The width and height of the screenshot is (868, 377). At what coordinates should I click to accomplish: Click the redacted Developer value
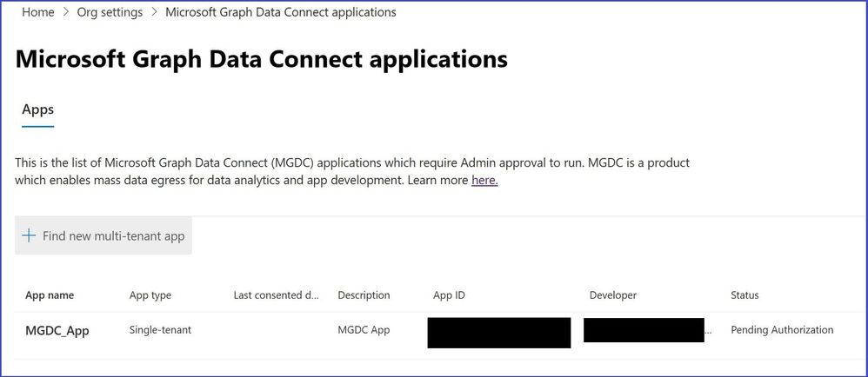(x=644, y=330)
